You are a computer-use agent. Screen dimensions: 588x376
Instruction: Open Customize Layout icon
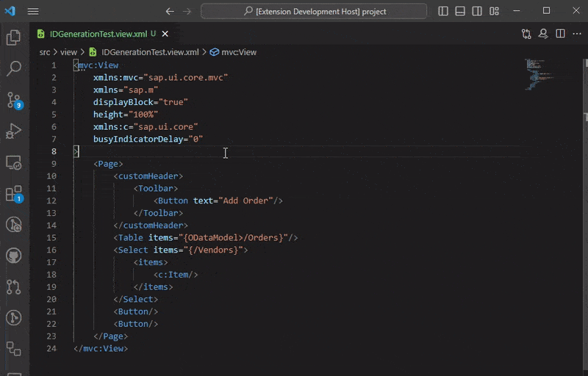point(494,11)
